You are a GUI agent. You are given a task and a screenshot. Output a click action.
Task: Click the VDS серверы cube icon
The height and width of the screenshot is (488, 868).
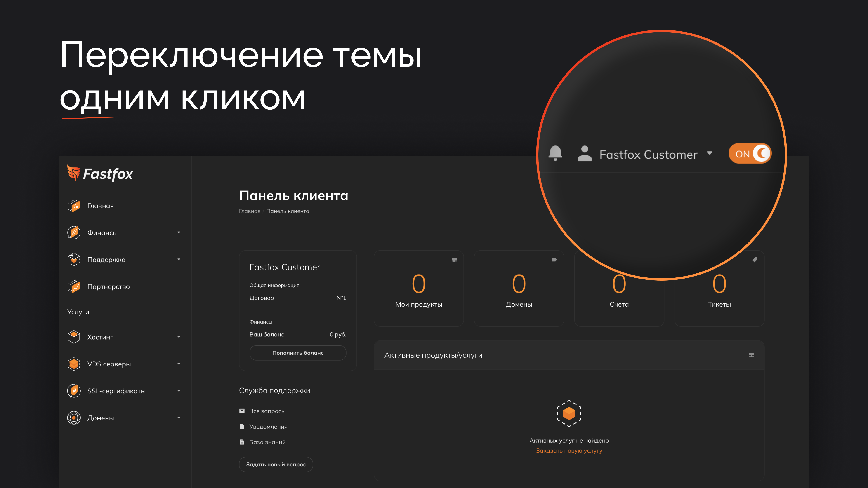[74, 364]
